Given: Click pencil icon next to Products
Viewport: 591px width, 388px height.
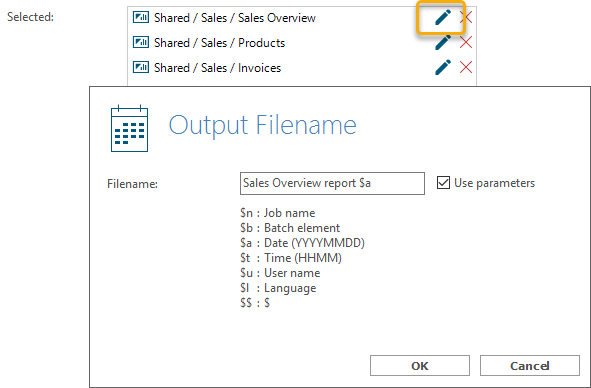Looking at the screenshot, I should tap(443, 42).
